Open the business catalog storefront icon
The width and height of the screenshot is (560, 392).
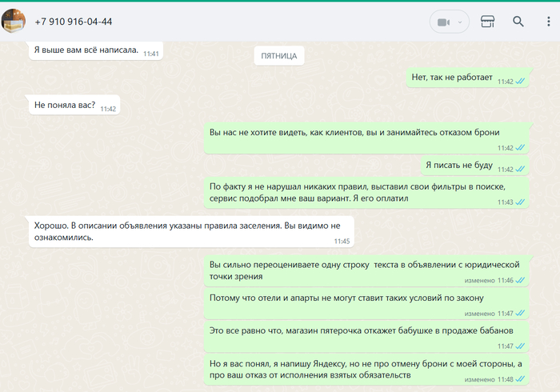[487, 22]
